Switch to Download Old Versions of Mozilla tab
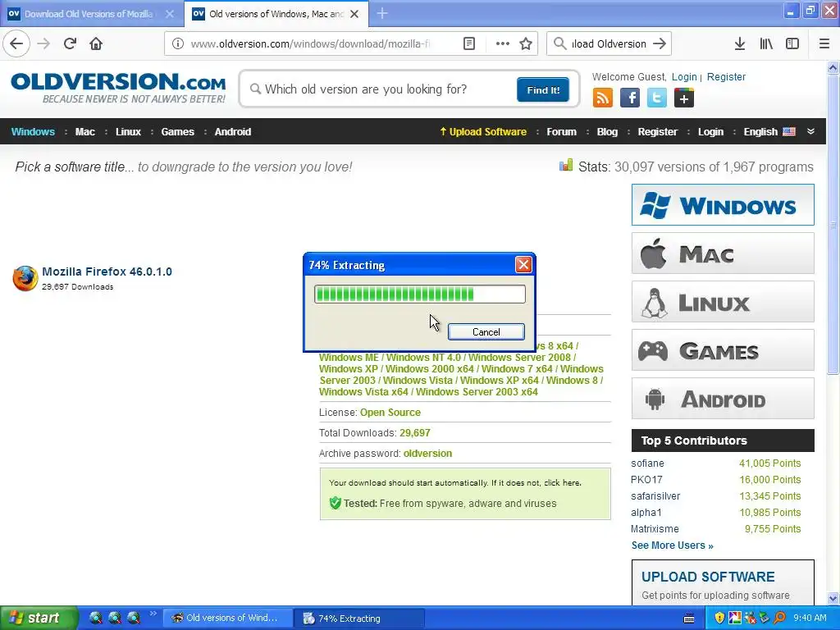 [89, 14]
